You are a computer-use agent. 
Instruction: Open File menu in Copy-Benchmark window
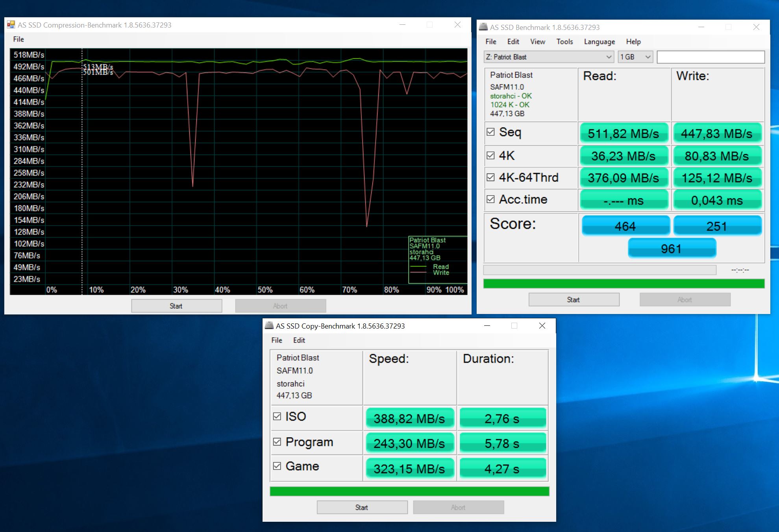(277, 340)
